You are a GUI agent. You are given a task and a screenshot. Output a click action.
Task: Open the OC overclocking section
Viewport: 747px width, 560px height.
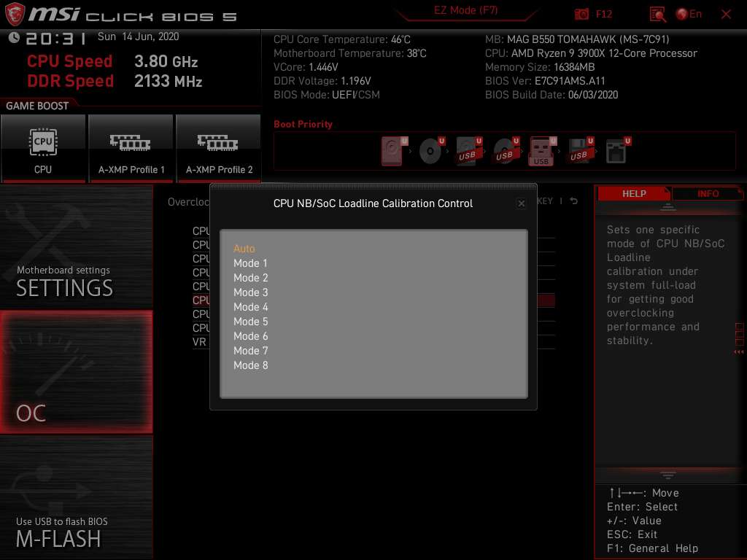76,372
